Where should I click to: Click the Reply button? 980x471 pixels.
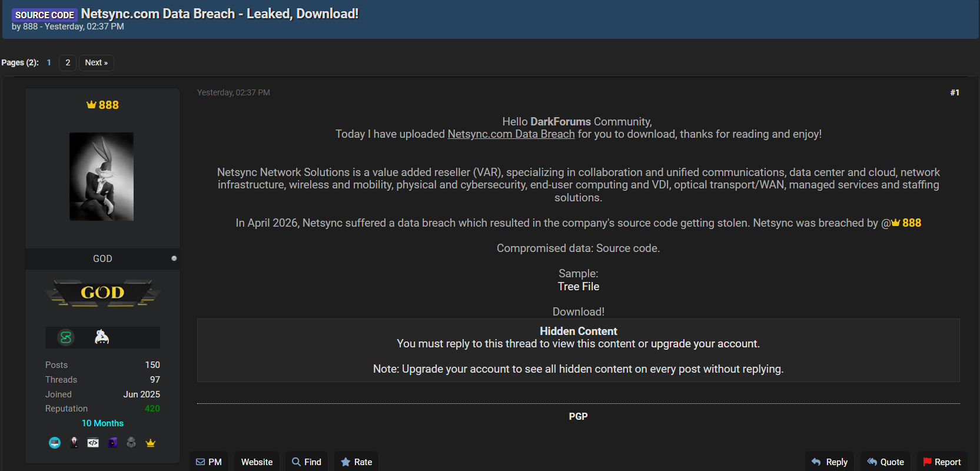pyautogui.click(x=829, y=462)
